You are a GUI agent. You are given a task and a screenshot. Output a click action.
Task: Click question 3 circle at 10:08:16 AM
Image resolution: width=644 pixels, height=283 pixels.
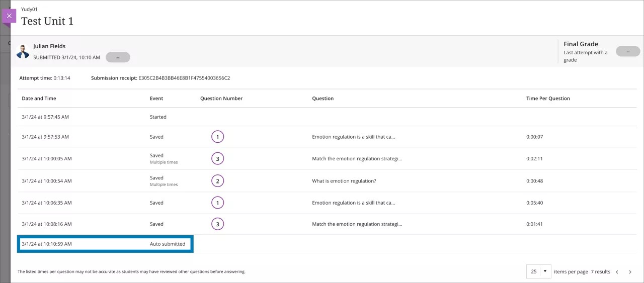(x=217, y=224)
